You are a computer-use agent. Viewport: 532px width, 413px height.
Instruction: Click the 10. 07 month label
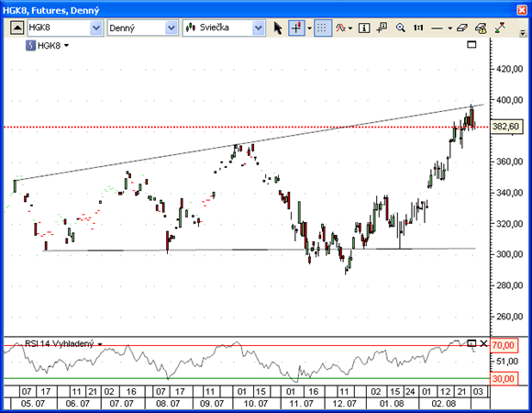[x=256, y=404]
